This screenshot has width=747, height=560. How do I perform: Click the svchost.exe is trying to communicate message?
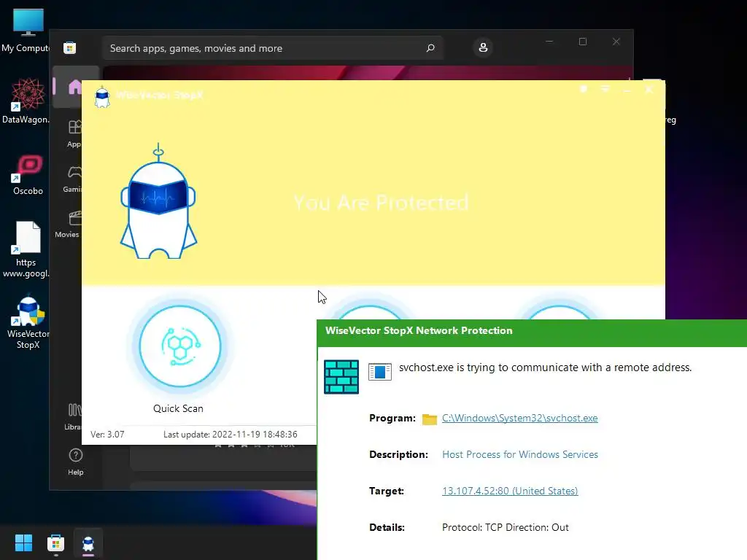(x=545, y=367)
